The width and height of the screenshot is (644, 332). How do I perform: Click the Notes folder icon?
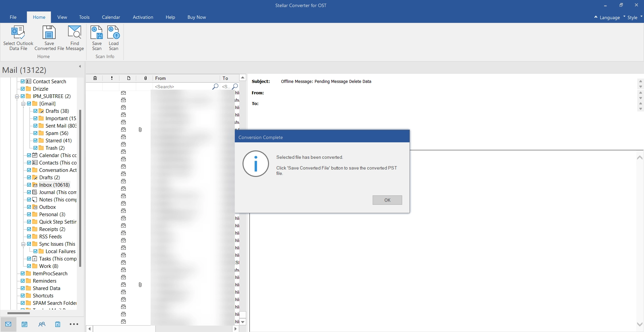pos(35,200)
